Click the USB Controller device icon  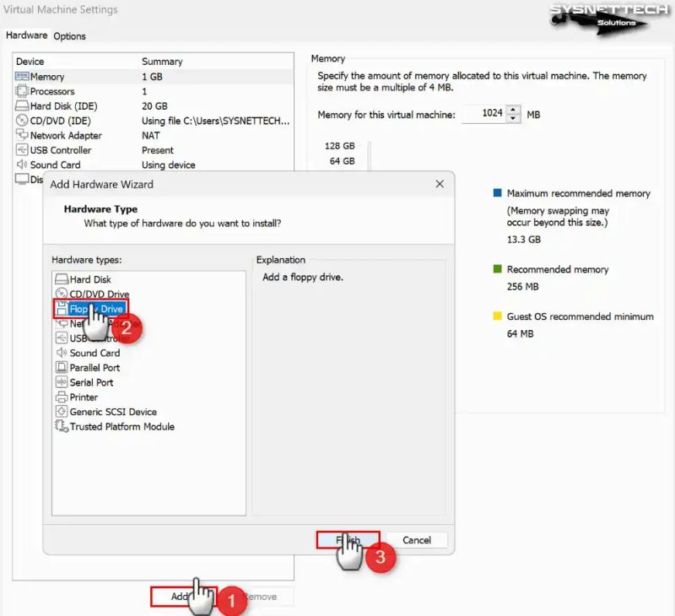pyautogui.click(x=22, y=150)
